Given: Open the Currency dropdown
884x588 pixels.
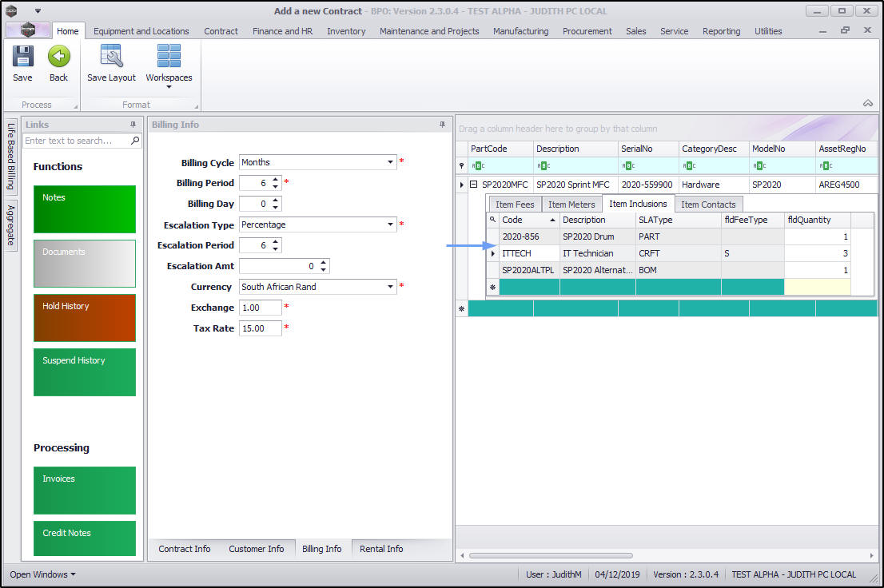Looking at the screenshot, I should (x=391, y=287).
